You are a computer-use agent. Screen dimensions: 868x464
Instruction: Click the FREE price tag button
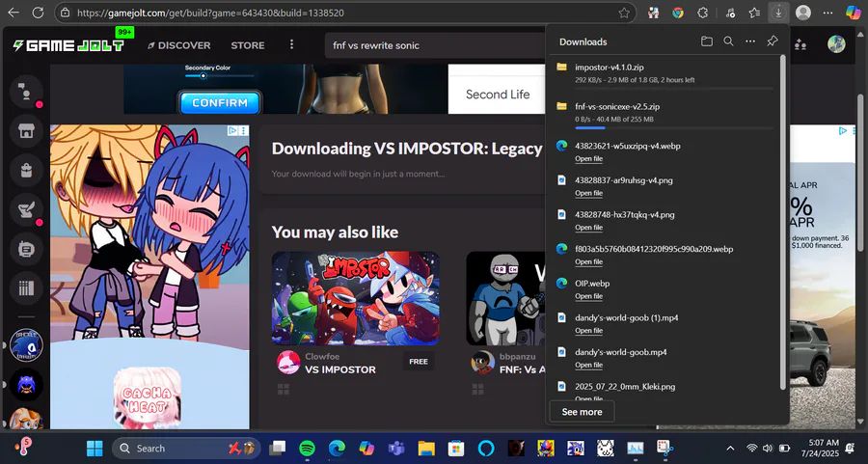(419, 362)
